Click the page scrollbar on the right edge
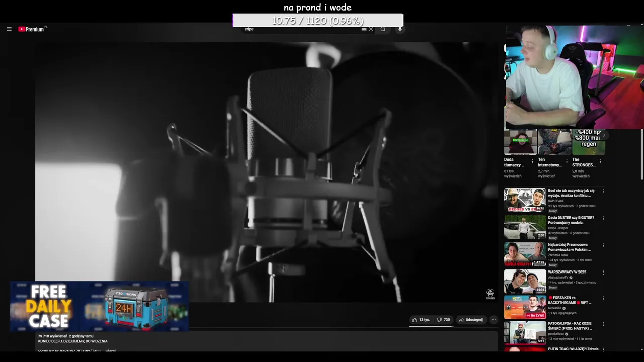Image resolution: width=644 pixels, height=362 pixels. (x=641, y=153)
